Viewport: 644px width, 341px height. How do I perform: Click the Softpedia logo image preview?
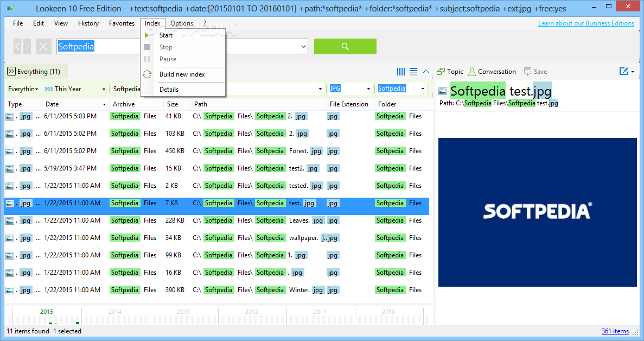[537, 212]
